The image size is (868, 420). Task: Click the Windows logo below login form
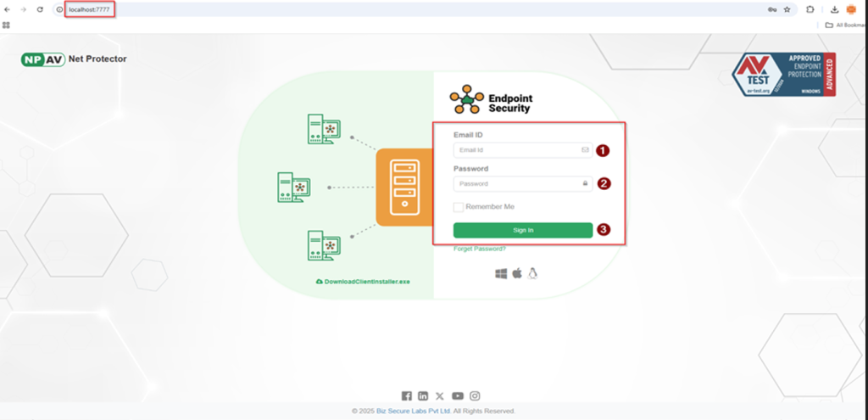tap(500, 273)
